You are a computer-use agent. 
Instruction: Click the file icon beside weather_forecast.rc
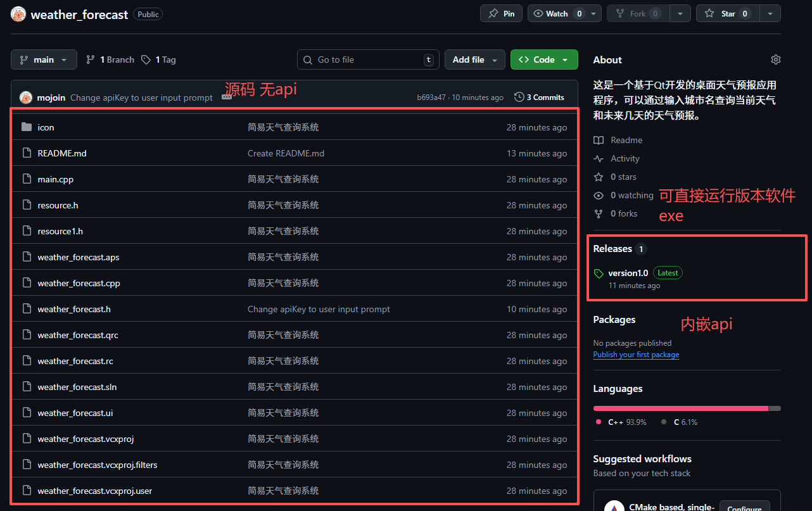coord(27,361)
